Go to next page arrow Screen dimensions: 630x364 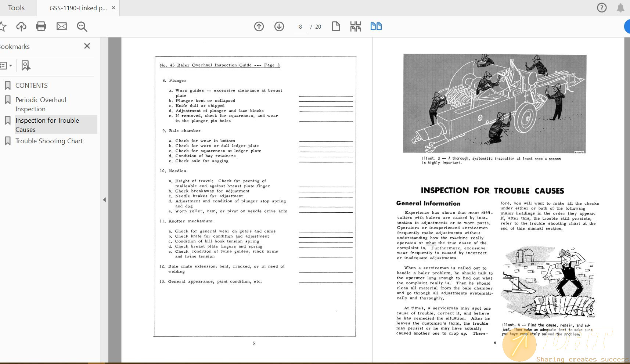(x=279, y=26)
